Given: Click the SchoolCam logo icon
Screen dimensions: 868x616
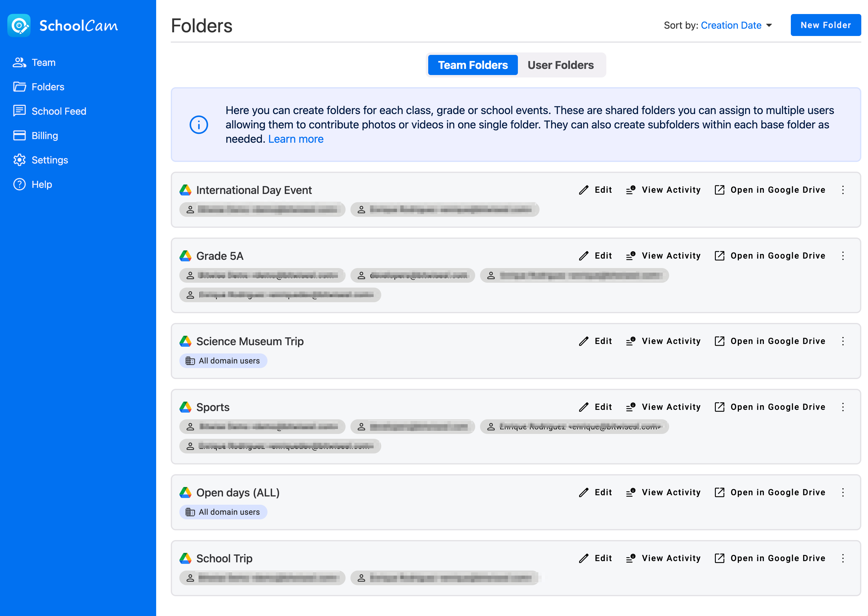Looking at the screenshot, I should click(19, 25).
